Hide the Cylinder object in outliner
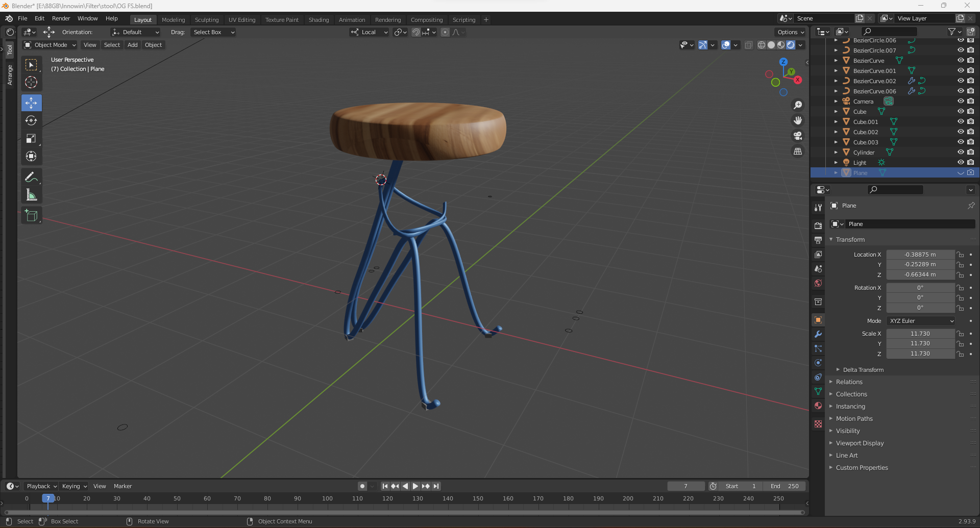 point(961,152)
